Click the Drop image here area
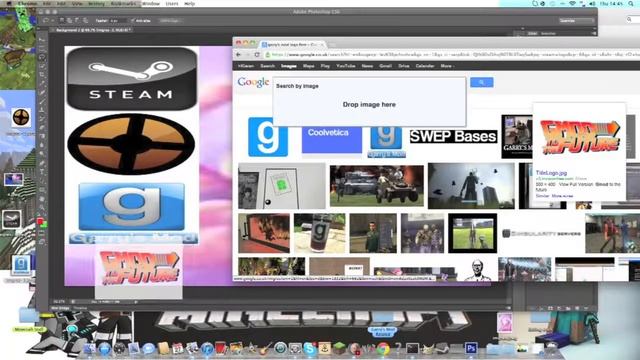Viewport: 640px width, 360px height. [369, 104]
